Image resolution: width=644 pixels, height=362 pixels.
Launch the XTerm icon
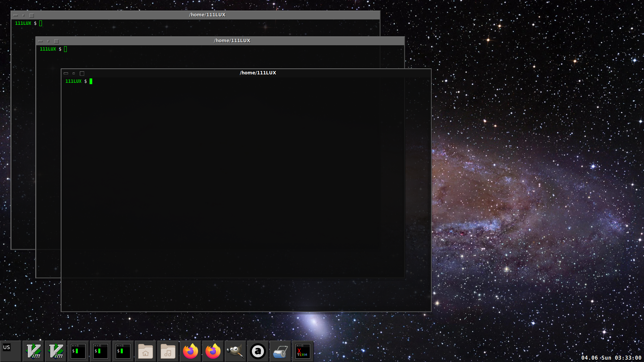pos(303,351)
